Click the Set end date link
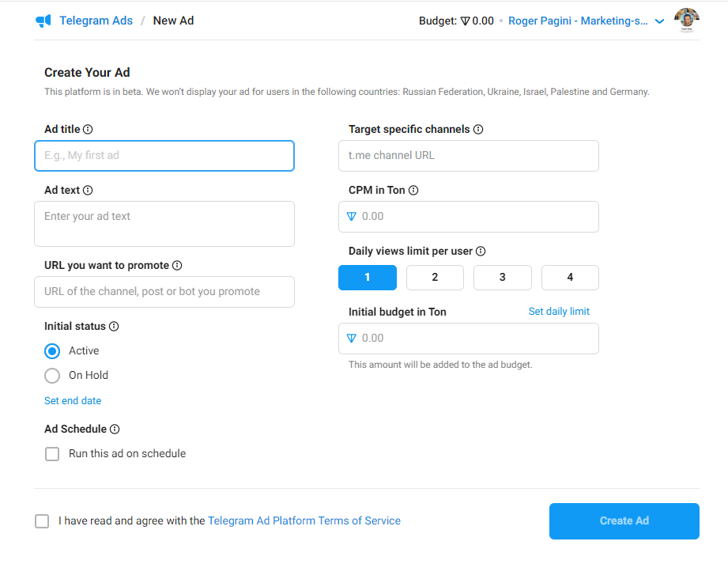728x564 pixels. (x=73, y=400)
